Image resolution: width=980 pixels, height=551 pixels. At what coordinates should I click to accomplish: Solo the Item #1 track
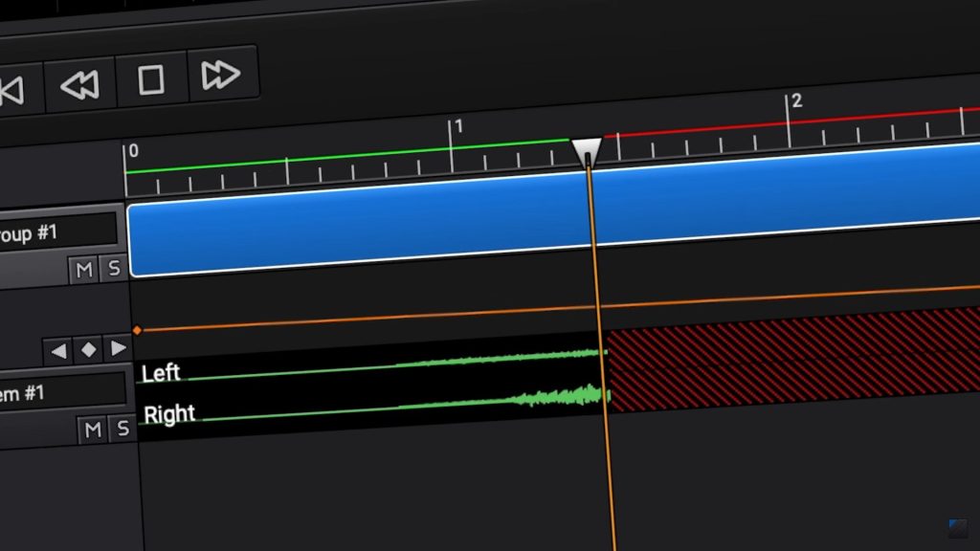(x=122, y=429)
